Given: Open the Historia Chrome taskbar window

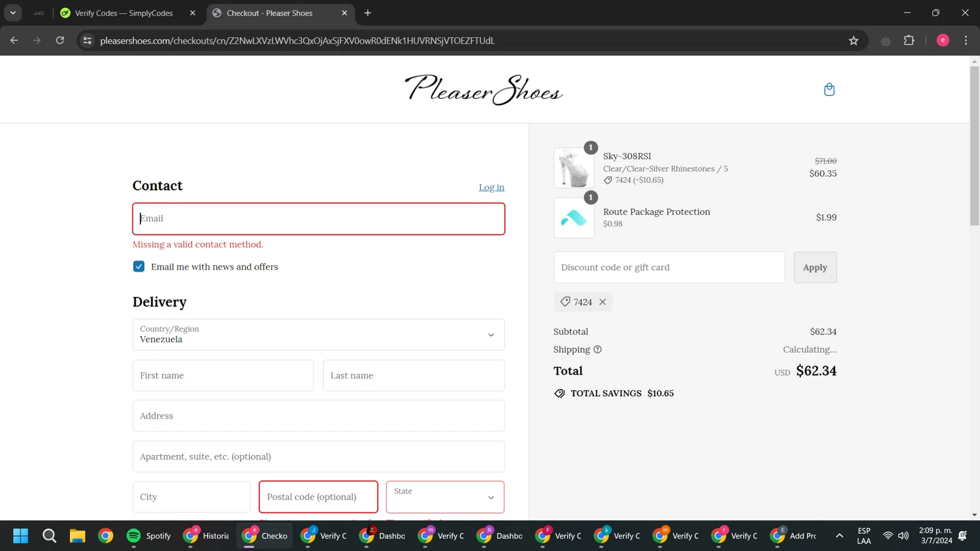Looking at the screenshot, I should pos(206,536).
